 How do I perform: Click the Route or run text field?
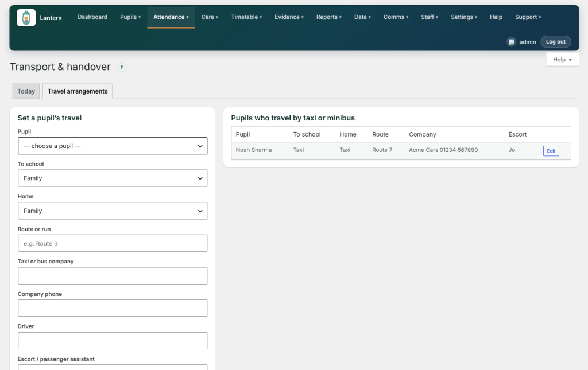click(113, 243)
